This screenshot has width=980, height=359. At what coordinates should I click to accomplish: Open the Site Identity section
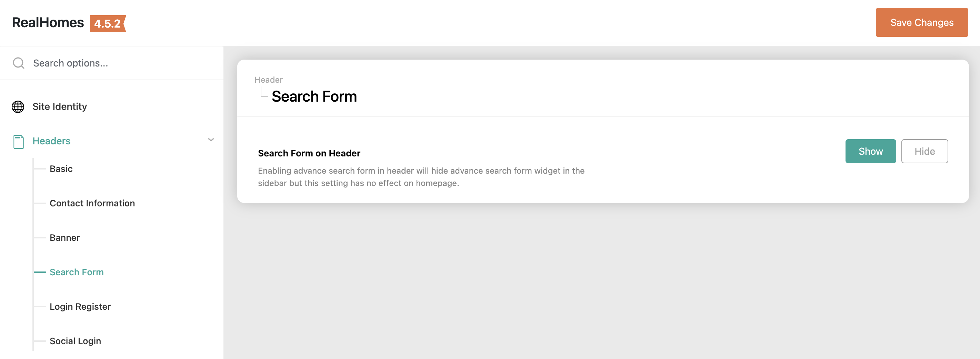(60, 106)
